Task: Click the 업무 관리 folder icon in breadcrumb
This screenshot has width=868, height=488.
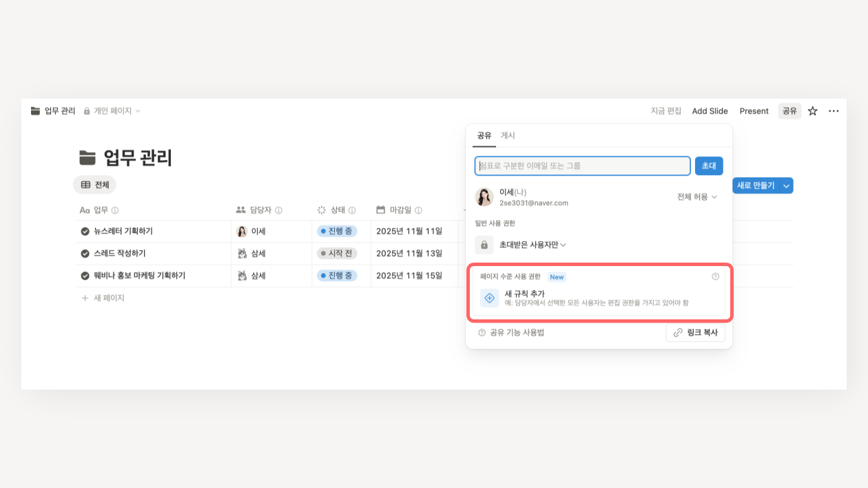Action: (36, 111)
